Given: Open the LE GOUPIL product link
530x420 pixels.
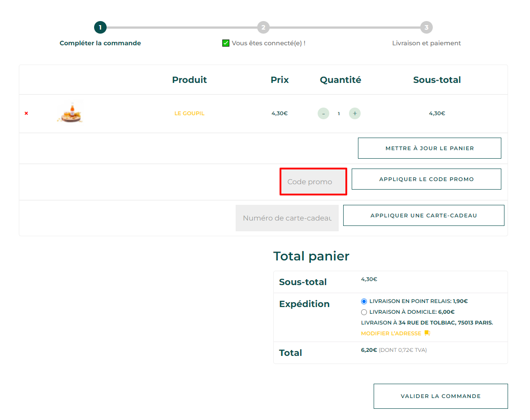Looking at the screenshot, I should [189, 113].
